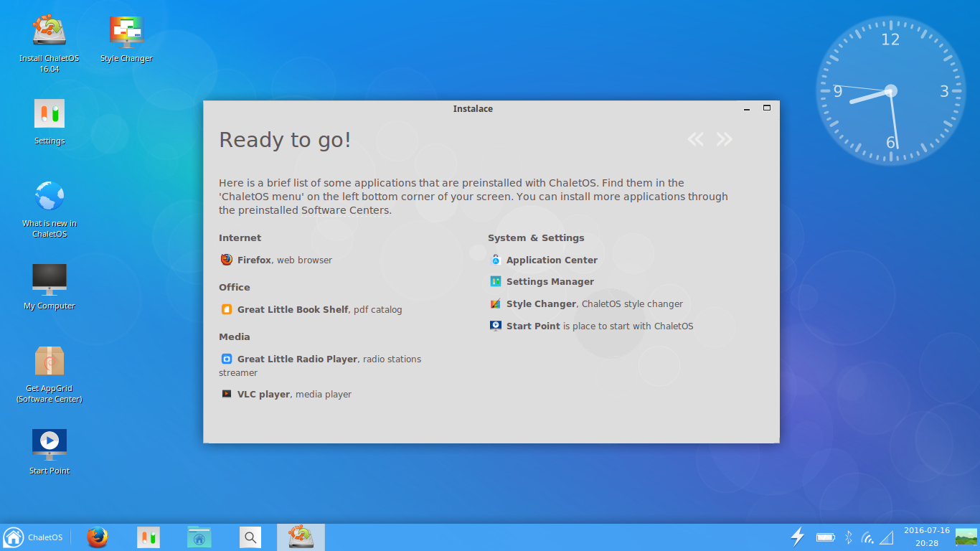980x551 pixels.
Task: Click the Bluetooth tray icon
Action: click(x=848, y=537)
